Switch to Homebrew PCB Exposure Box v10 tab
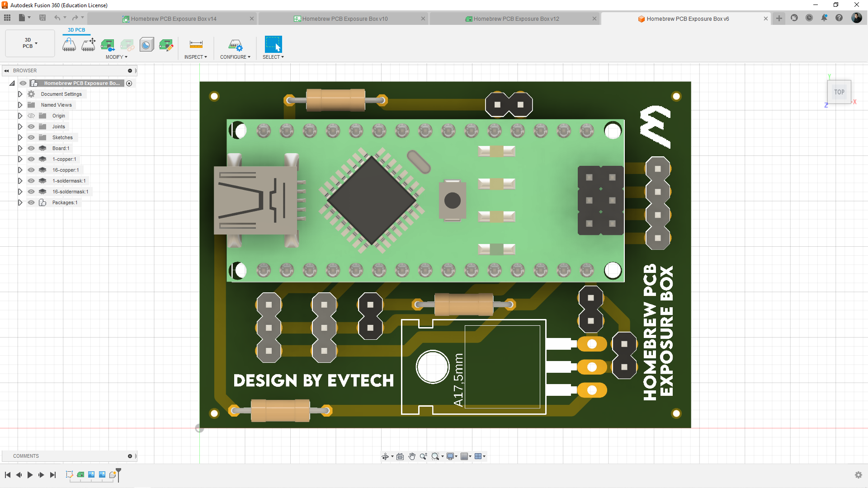This screenshot has width=868, height=488. [344, 19]
